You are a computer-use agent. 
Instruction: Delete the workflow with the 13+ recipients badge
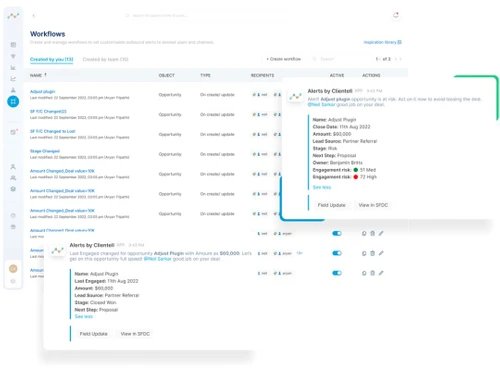click(373, 253)
